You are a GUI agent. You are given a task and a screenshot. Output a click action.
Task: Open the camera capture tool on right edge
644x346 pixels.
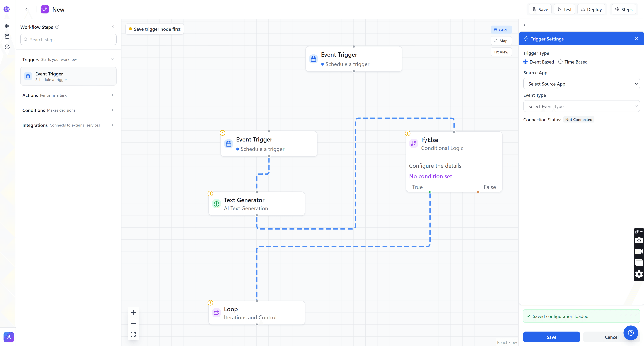click(639, 240)
